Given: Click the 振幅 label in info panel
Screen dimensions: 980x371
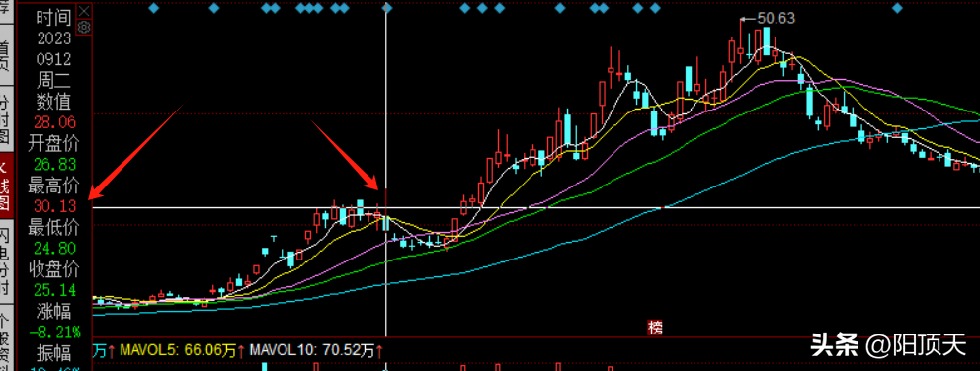Looking at the screenshot, I should [x=54, y=352].
